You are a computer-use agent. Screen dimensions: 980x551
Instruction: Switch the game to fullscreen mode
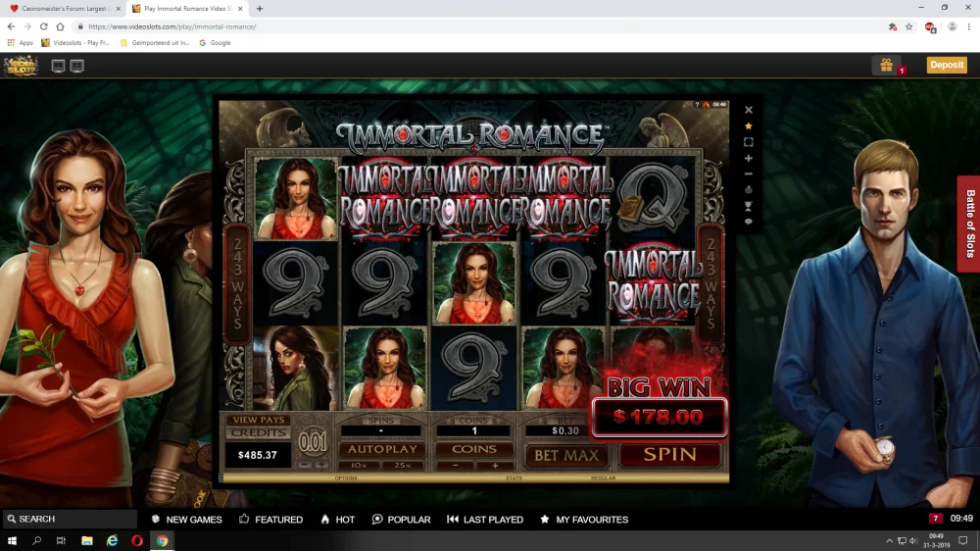[x=748, y=142]
